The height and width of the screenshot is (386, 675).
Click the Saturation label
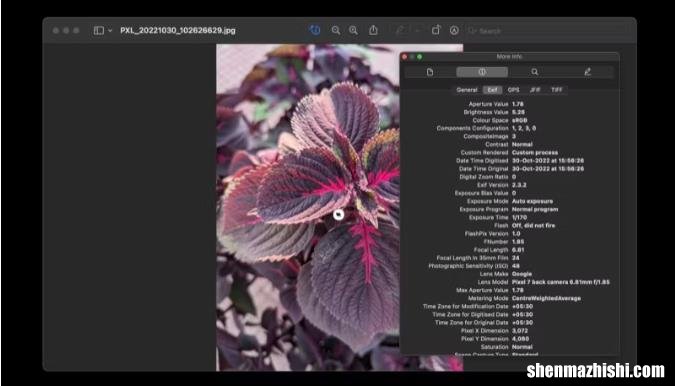pyautogui.click(x=495, y=347)
